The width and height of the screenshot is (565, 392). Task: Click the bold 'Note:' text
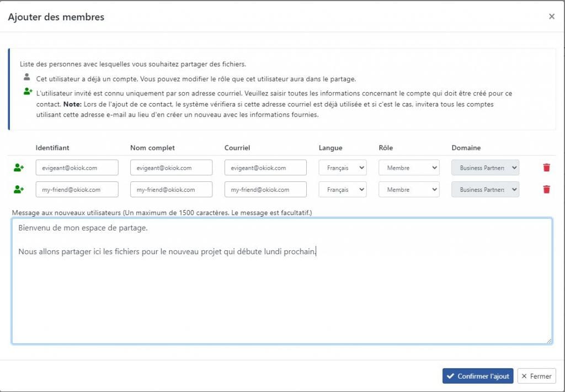(72, 104)
